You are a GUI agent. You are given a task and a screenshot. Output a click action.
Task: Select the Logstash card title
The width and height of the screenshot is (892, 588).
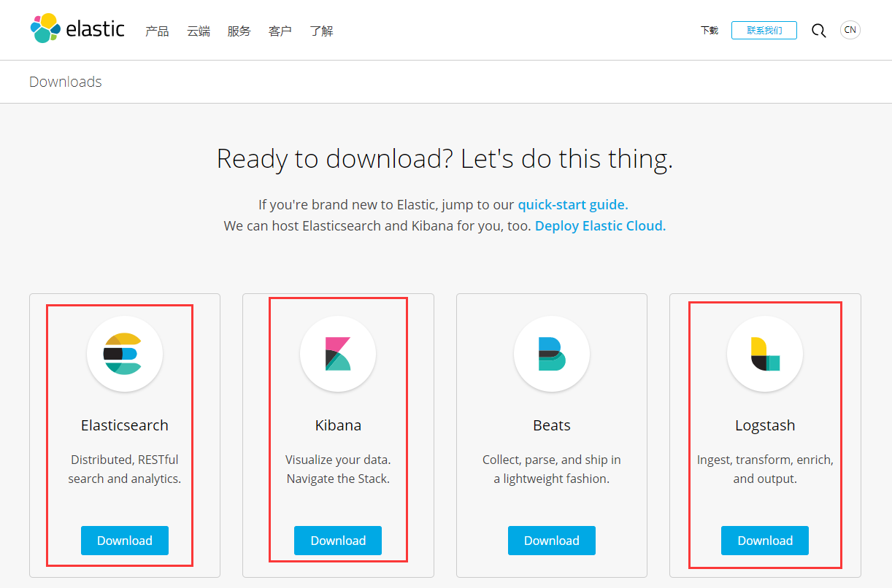pyautogui.click(x=765, y=425)
